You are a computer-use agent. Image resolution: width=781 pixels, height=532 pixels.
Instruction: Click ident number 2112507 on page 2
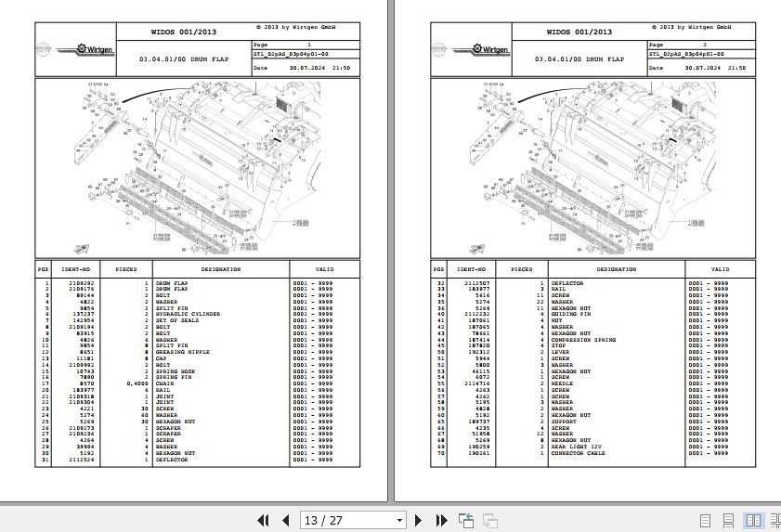[477, 283]
